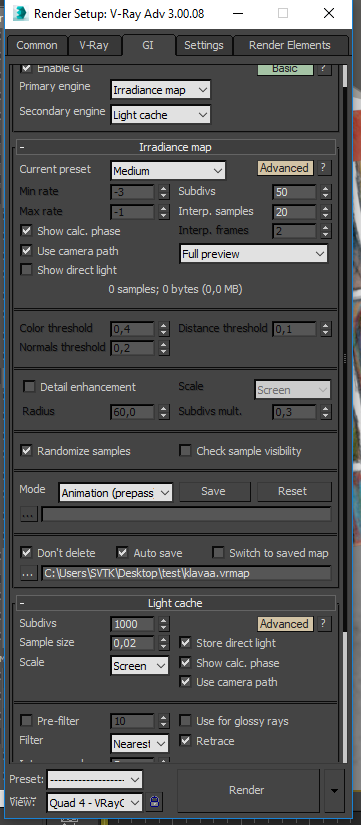Click the rollout panel vertical scrollbar
This screenshot has height=825, width=361.
(x=345, y=413)
